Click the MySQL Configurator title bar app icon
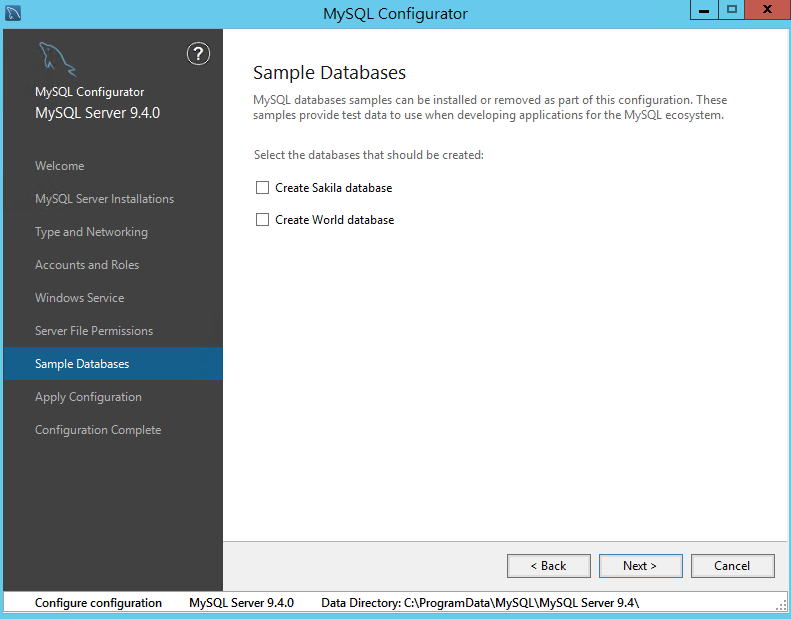This screenshot has height=619, width=791. click(x=13, y=13)
